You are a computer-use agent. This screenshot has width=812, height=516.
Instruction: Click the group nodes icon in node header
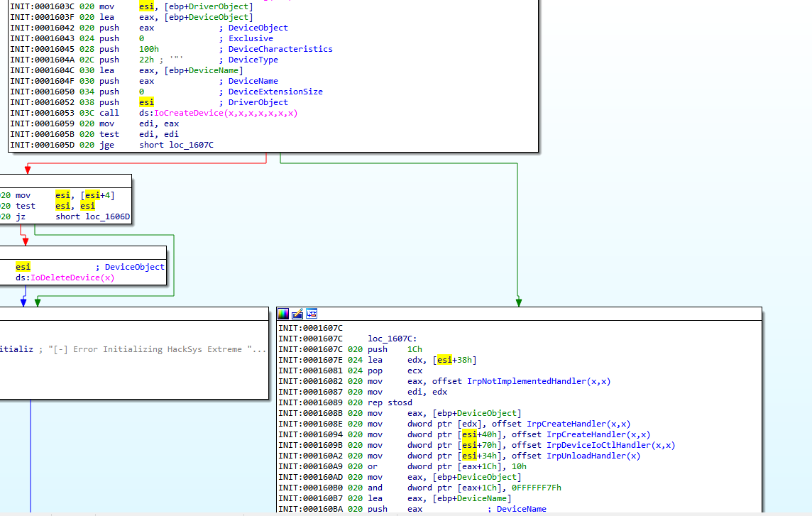tap(312, 314)
